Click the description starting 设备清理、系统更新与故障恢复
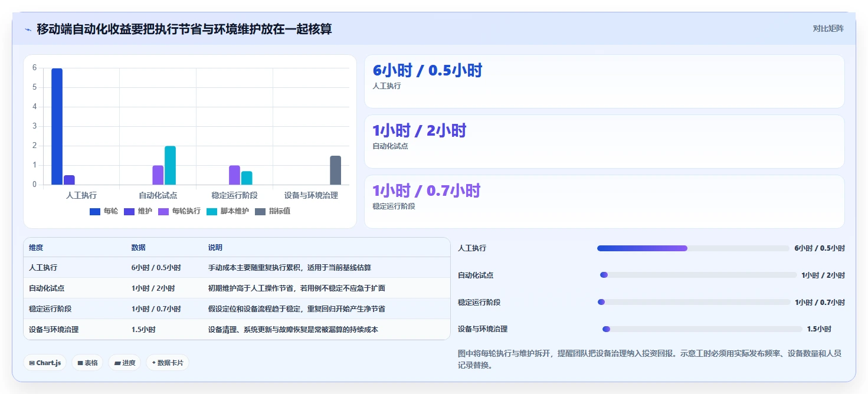 [x=293, y=330]
